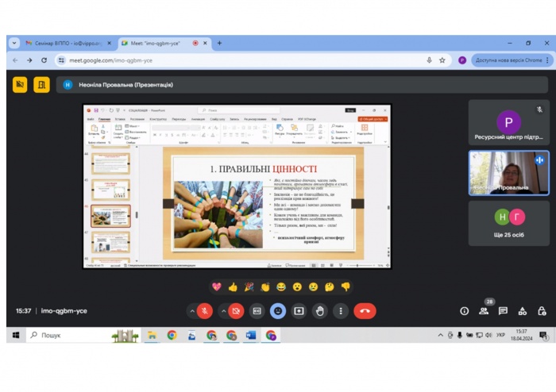This screenshot has height=392, width=556.
Task: Click the present screen icon
Action: 299,311
